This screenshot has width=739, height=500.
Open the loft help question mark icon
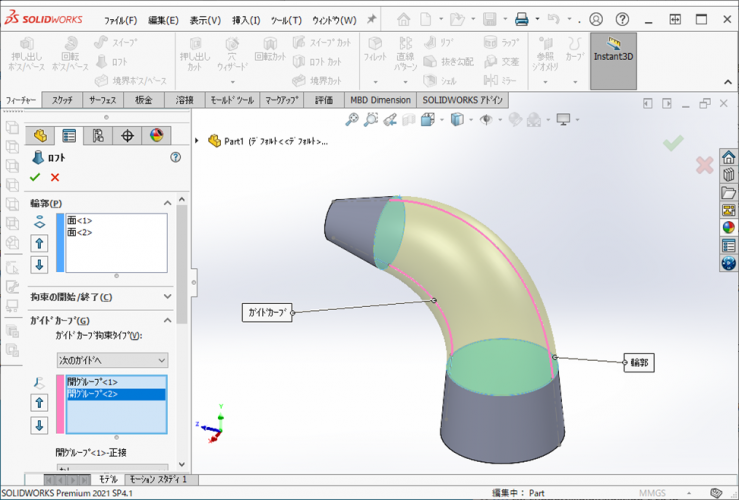(175, 157)
